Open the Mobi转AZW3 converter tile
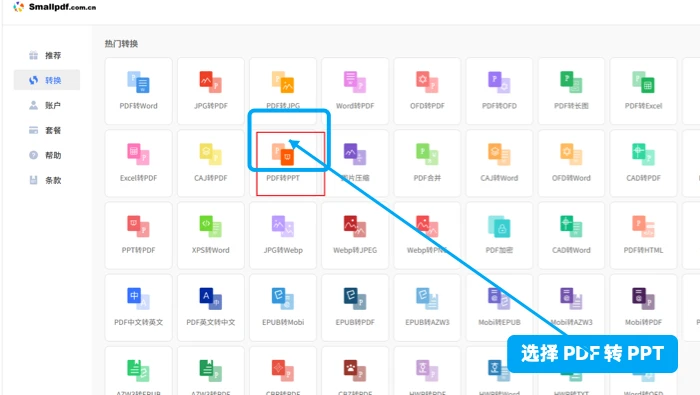Screen dimensions: 700x395 (571, 308)
